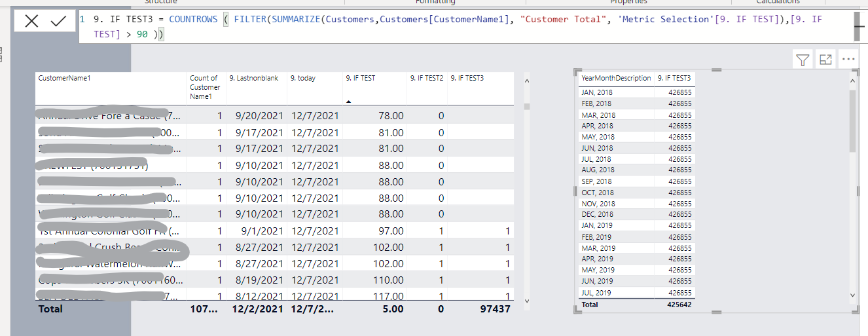This screenshot has width=868, height=336.
Task: Click Total label of right table
Action: (x=590, y=305)
